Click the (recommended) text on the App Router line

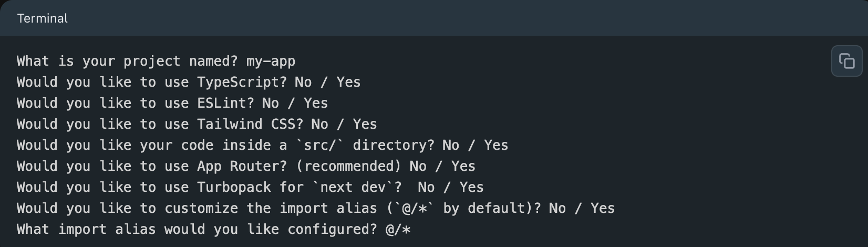tap(349, 167)
